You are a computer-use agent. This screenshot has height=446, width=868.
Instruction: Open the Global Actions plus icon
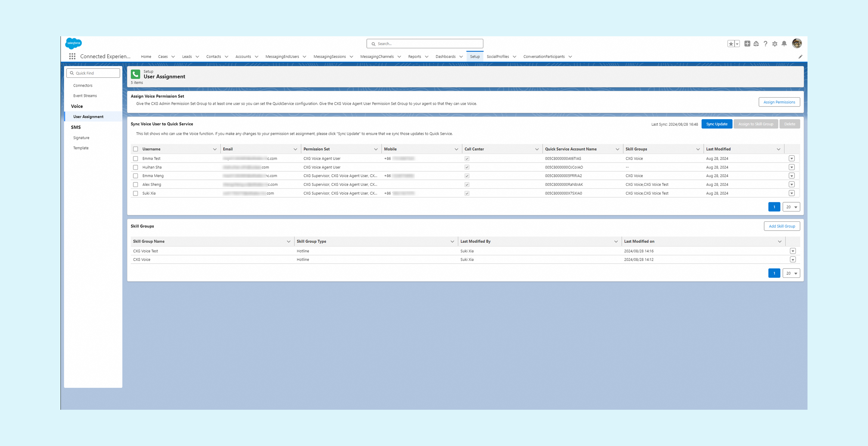click(x=747, y=44)
